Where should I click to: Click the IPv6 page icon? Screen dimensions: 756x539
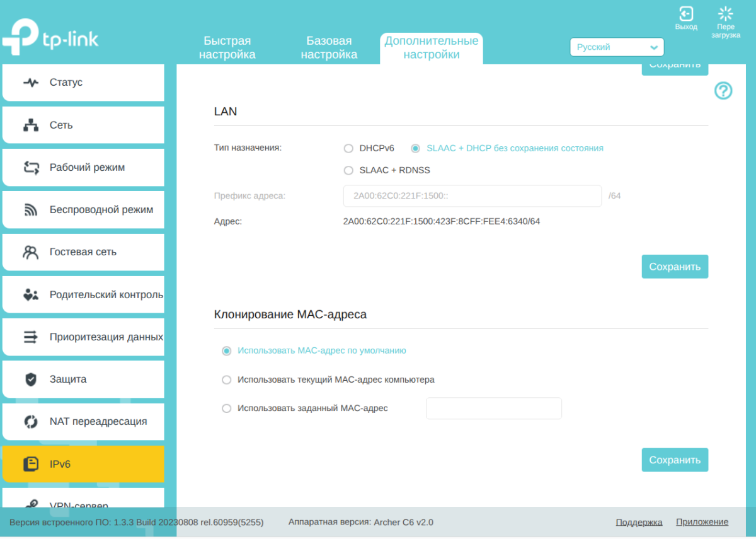(x=31, y=465)
